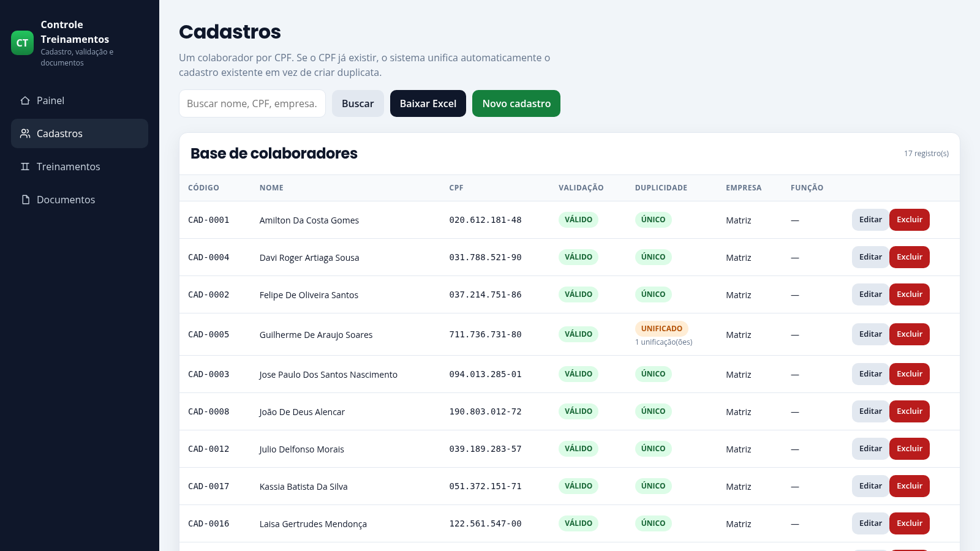Open Documentos section
The width and height of the screenshot is (980, 551).
[80, 200]
